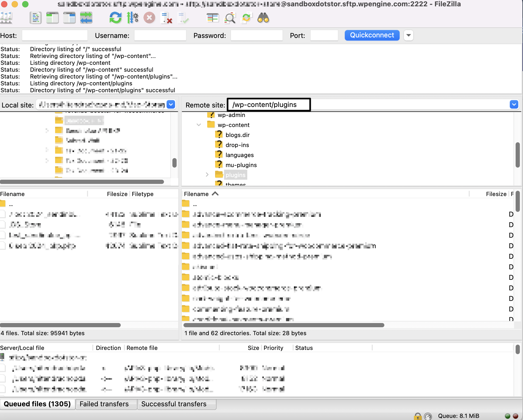Open the Local site path dropdown

(x=171, y=105)
